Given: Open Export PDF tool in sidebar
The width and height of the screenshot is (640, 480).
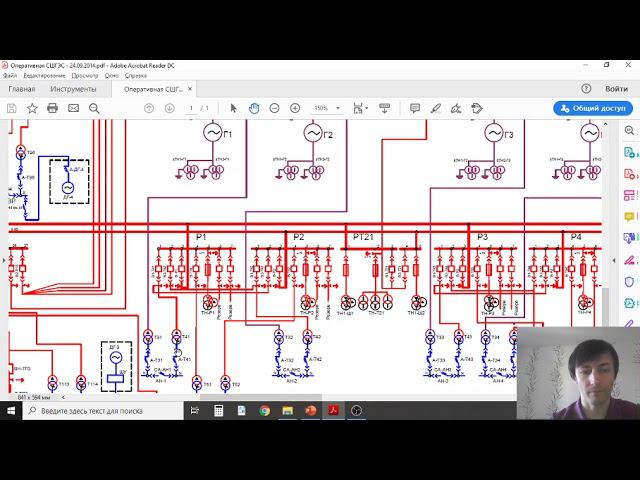Looking at the screenshot, I should [629, 153].
